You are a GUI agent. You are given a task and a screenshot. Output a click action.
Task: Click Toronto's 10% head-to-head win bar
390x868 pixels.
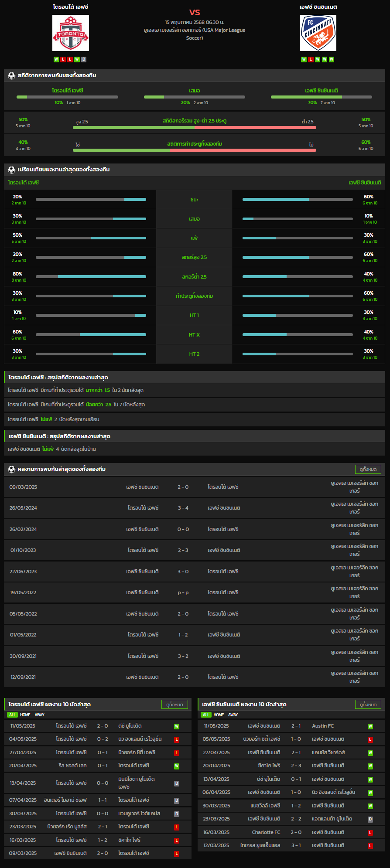tap(67, 97)
